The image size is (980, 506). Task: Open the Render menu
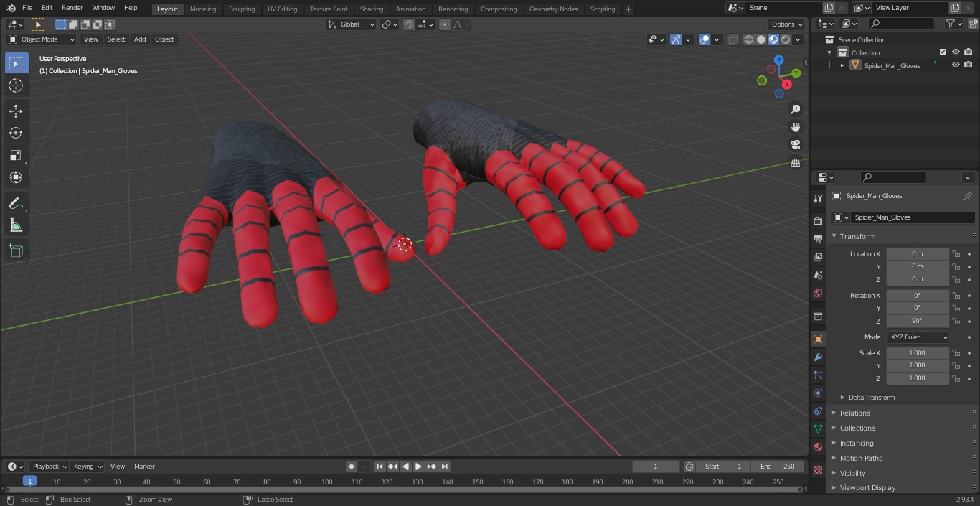coord(72,8)
